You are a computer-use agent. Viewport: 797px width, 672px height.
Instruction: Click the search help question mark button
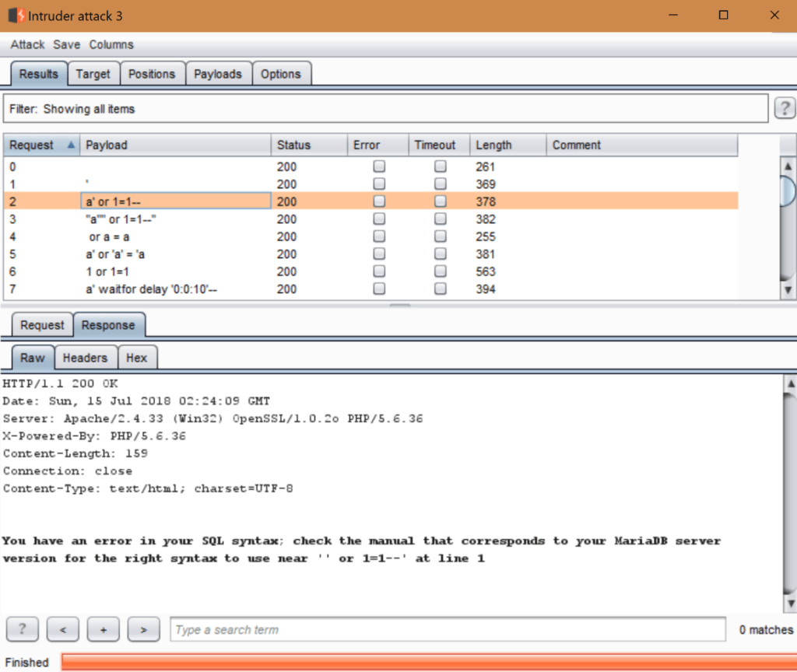23,629
